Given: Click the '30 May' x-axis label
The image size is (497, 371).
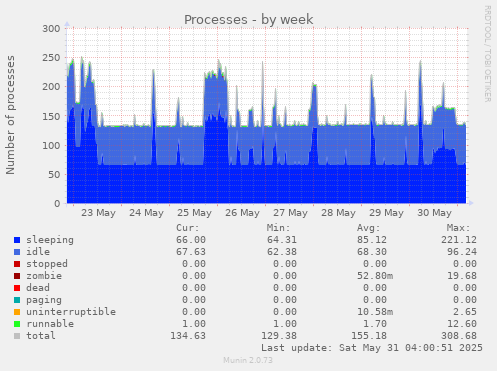Looking at the screenshot, I should [434, 213].
